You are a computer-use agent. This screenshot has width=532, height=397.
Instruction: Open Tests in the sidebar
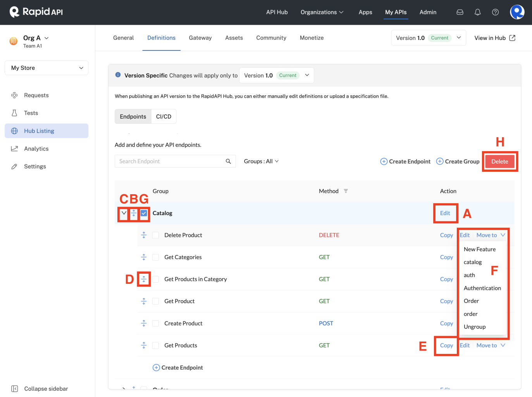coord(46,113)
